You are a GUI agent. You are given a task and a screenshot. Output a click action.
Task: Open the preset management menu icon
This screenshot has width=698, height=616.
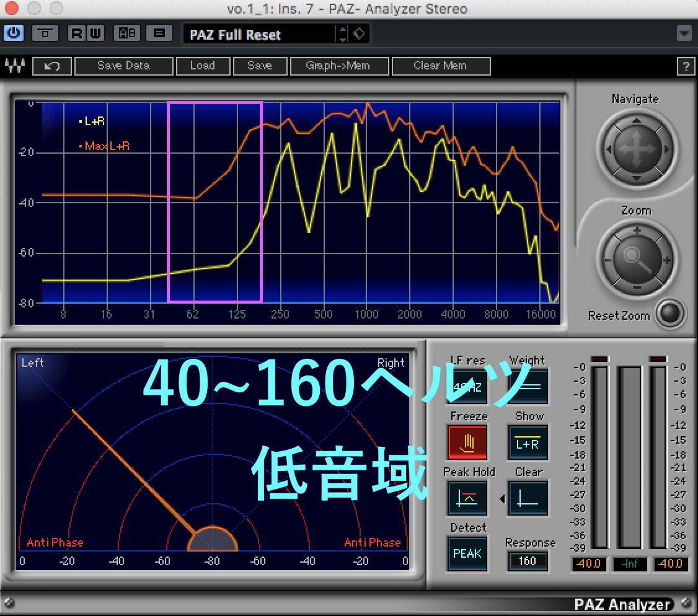pos(159,33)
